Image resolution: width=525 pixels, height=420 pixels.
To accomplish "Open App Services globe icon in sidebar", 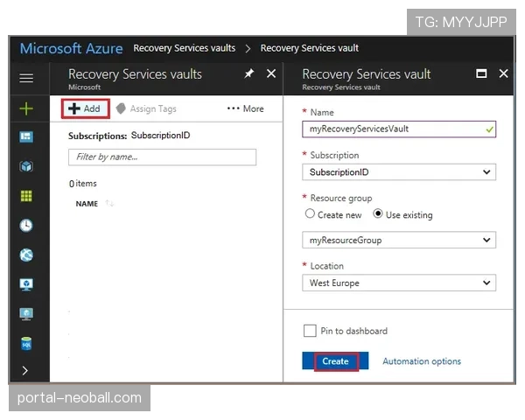I will [26, 255].
